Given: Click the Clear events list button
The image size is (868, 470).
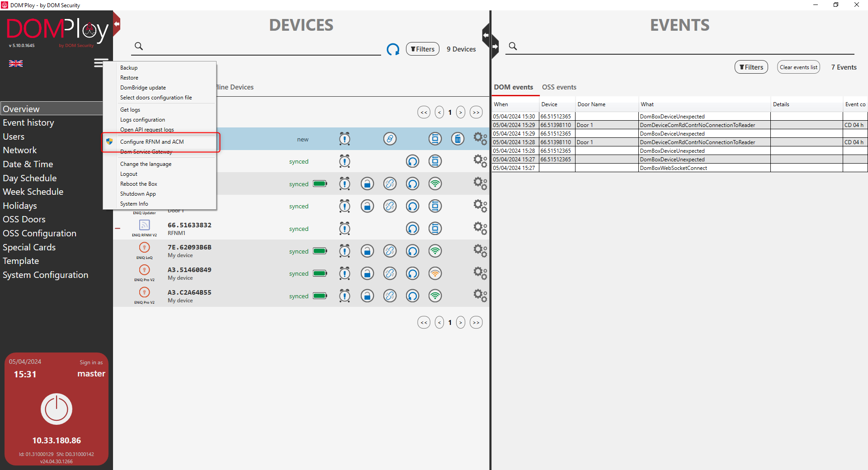Looking at the screenshot, I should (x=798, y=67).
